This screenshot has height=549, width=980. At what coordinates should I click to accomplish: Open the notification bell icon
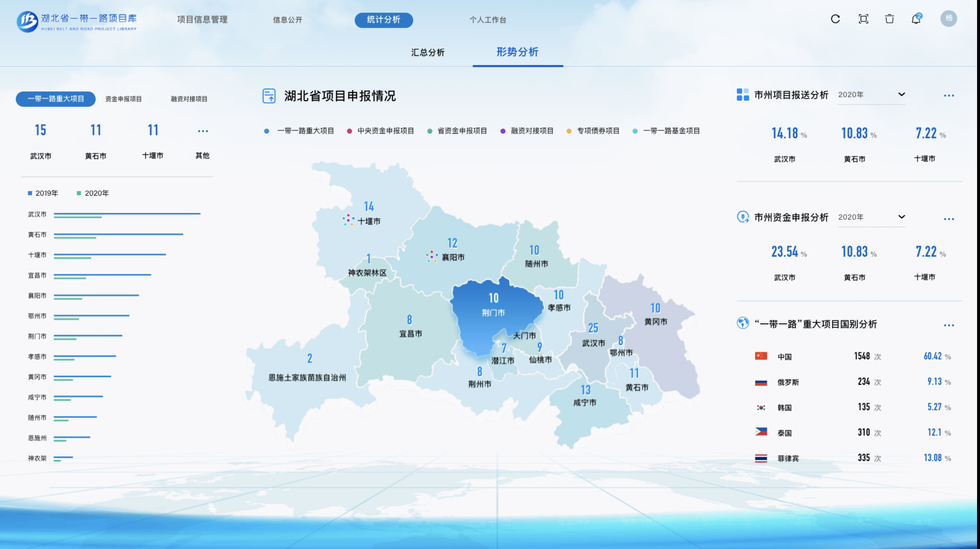tap(916, 19)
